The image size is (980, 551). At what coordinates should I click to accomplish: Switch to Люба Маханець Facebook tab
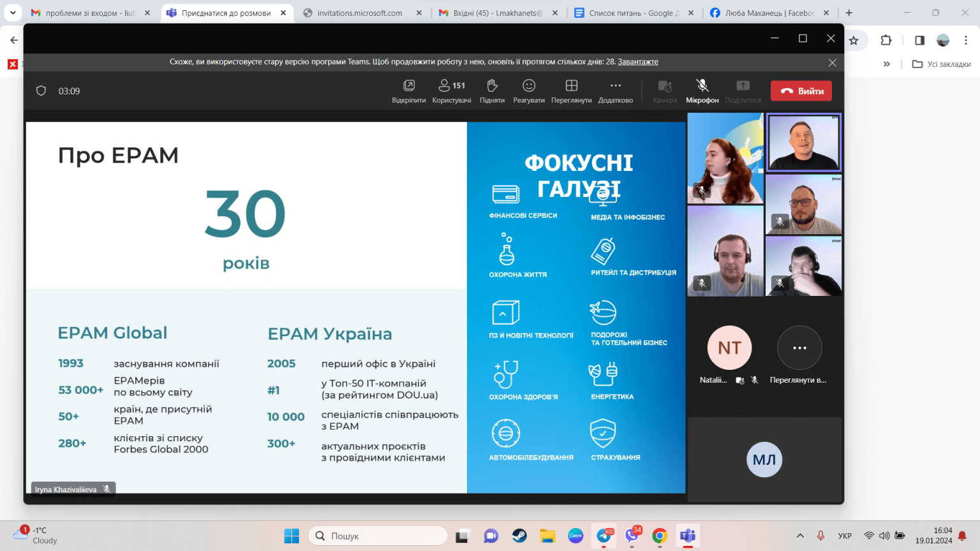pos(769,13)
